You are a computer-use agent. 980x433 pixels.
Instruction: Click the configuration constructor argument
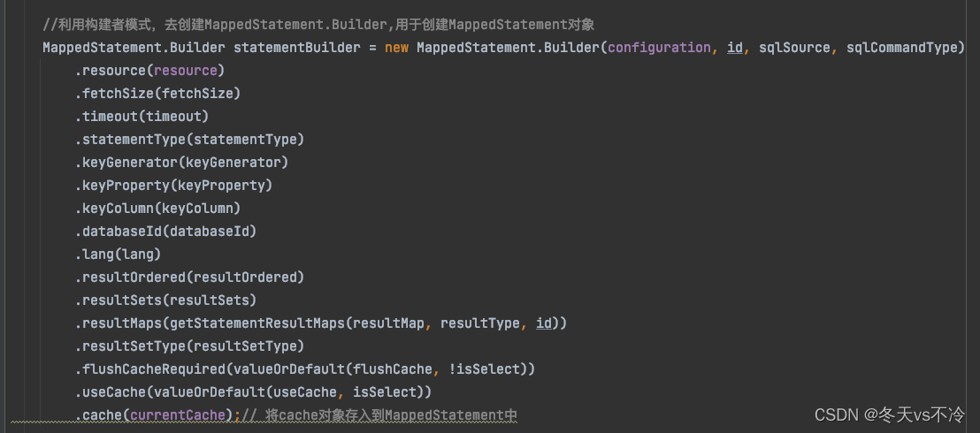tap(659, 48)
